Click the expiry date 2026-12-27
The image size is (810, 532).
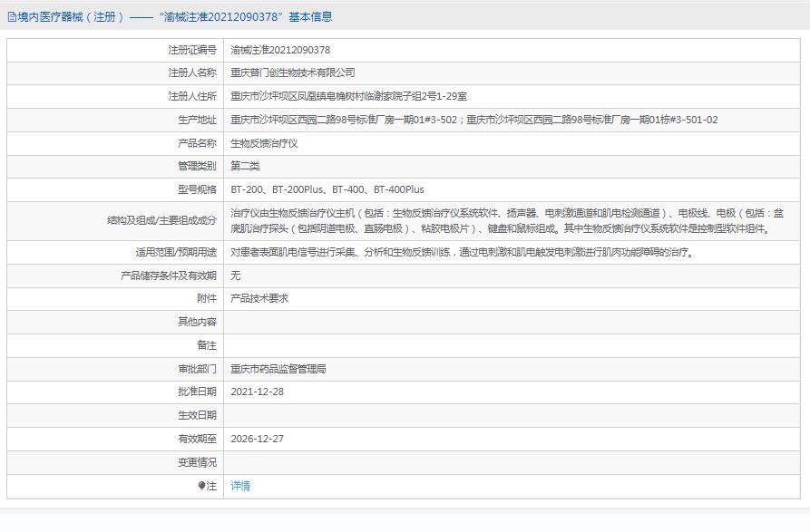pyautogui.click(x=257, y=439)
